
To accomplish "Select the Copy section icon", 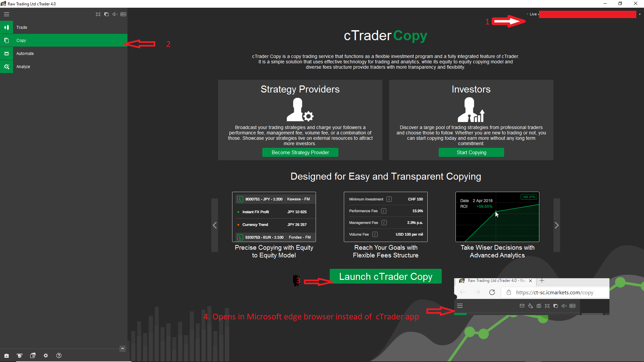I will [x=6, y=40].
